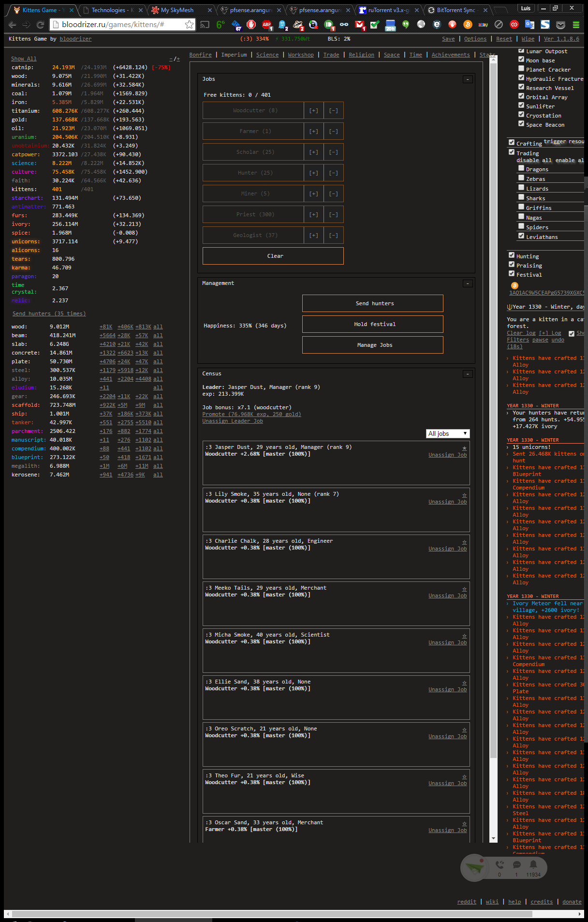The height and width of the screenshot is (922, 588).
Task: Collapse the Census panel
Action: coord(468,374)
